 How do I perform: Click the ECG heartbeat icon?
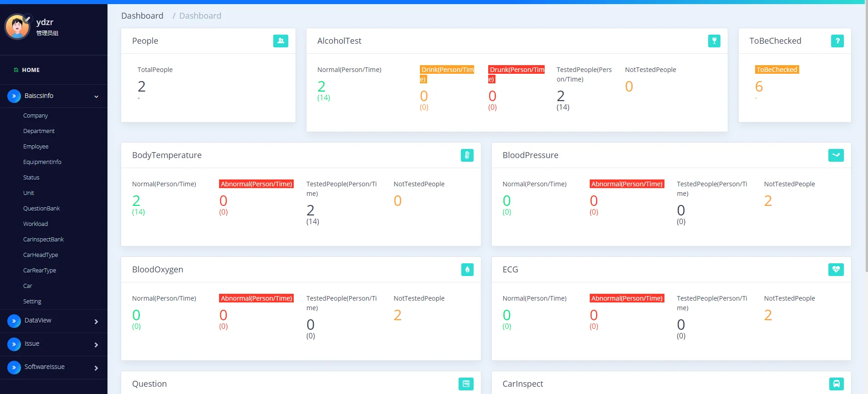click(836, 270)
